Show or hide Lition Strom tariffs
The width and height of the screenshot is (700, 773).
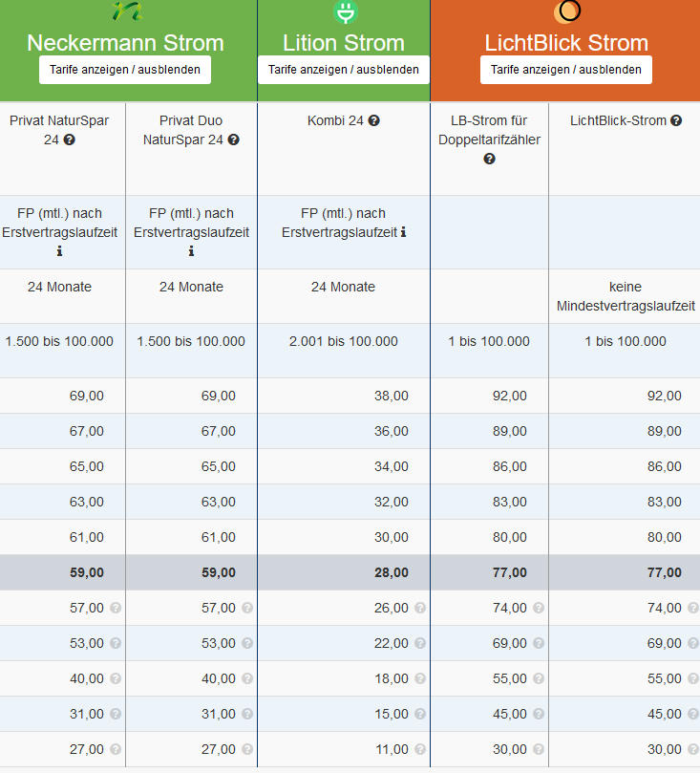[344, 70]
